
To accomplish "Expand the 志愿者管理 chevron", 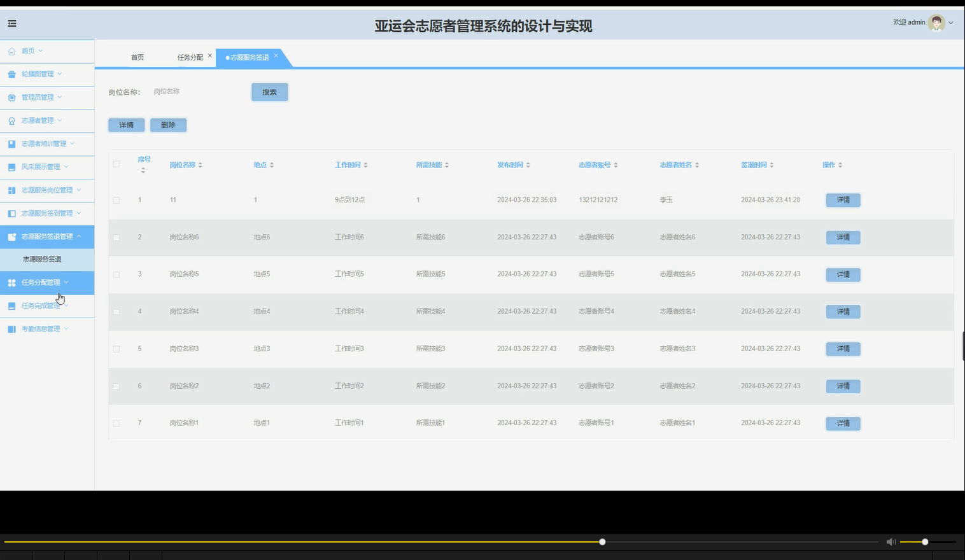I will tap(60, 120).
